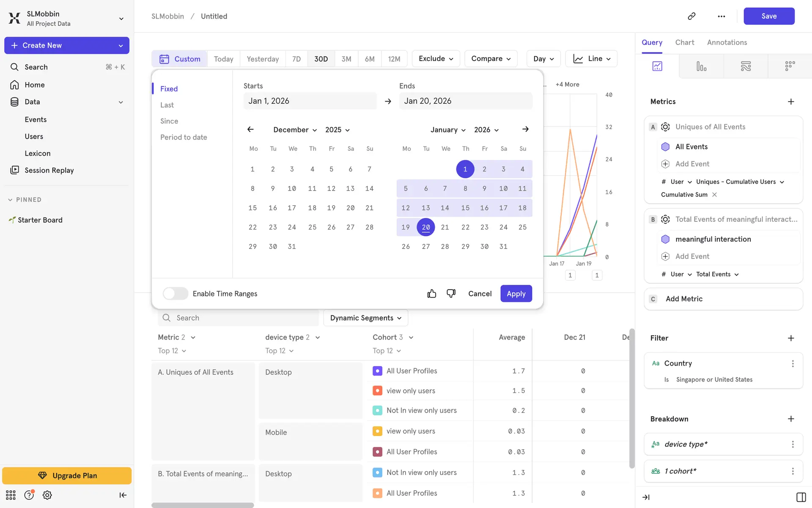The image size is (812, 508).
Task: Select the 30D date preset
Action: 321,59
